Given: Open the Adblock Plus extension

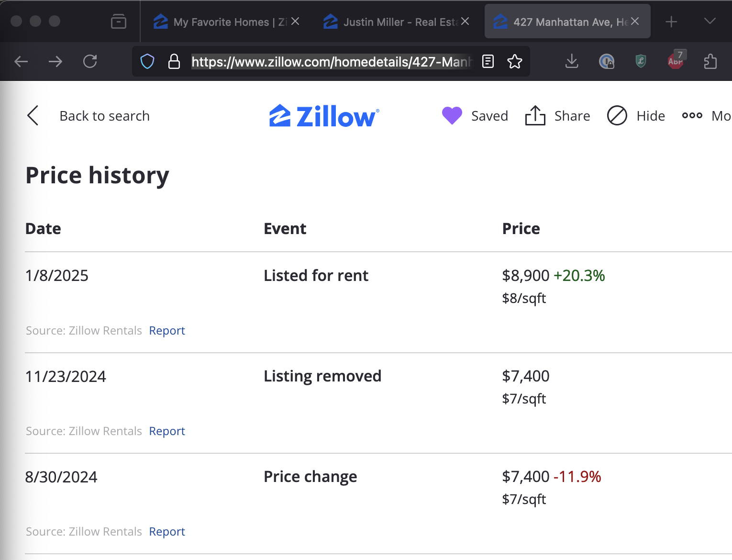Looking at the screenshot, I should point(675,61).
